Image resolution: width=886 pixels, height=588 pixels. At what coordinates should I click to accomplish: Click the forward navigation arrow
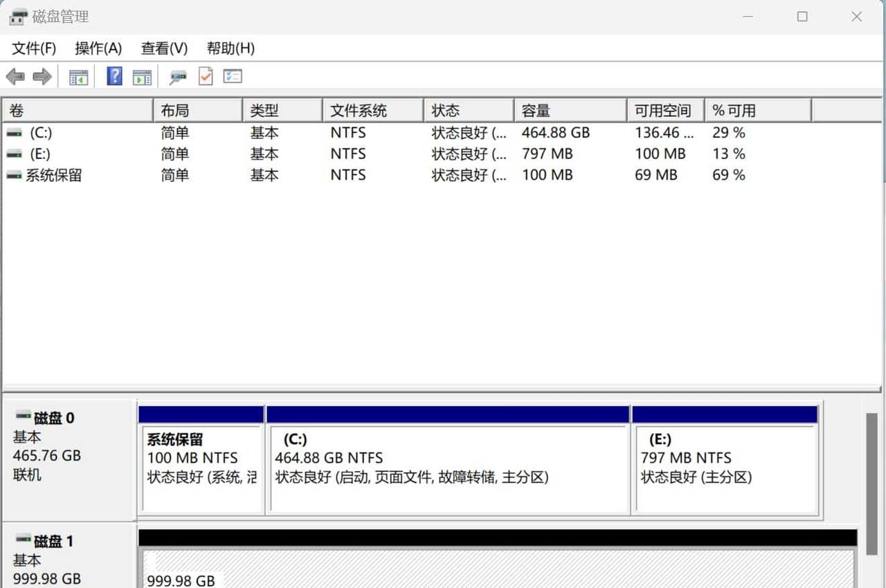(x=40, y=76)
